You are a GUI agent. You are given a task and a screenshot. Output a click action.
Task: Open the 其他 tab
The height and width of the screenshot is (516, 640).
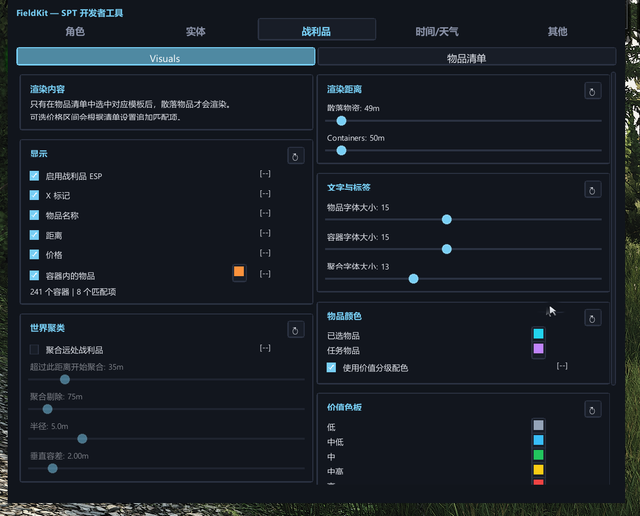coord(558,31)
